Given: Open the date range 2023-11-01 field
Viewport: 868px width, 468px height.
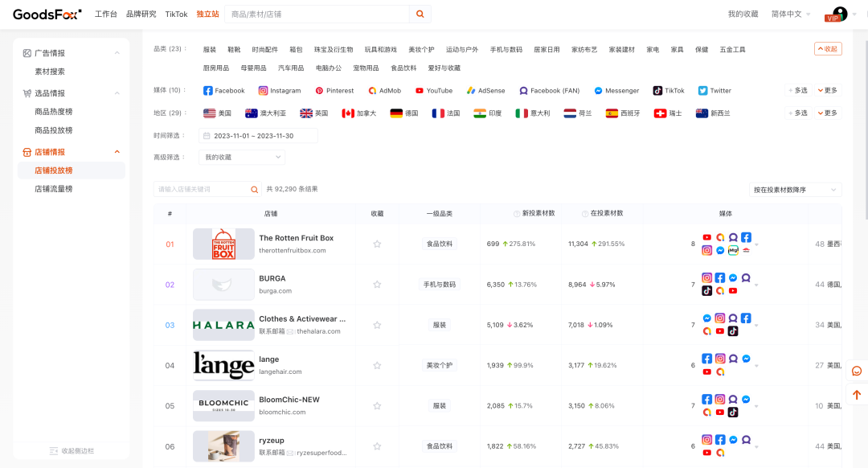Looking at the screenshot, I should pyautogui.click(x=259, y=136).
